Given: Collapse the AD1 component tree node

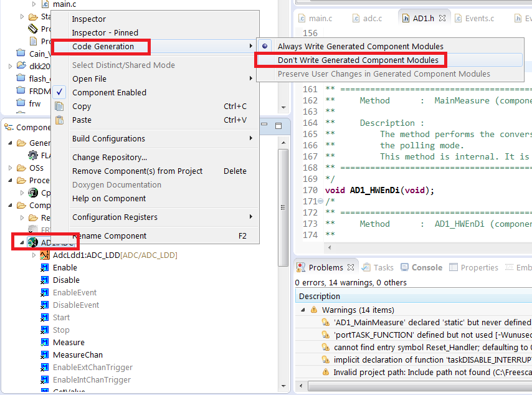Looking at the screenshot, I should pos(22,242).
